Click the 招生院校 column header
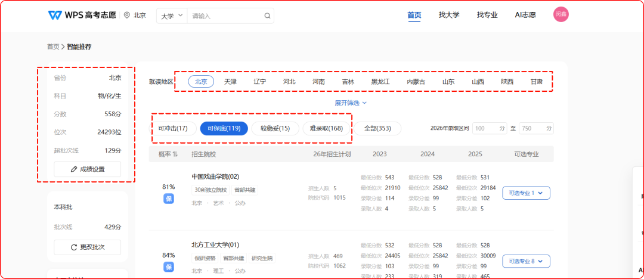Viewport: 644px width, 279px height. [x=204, y=154]
